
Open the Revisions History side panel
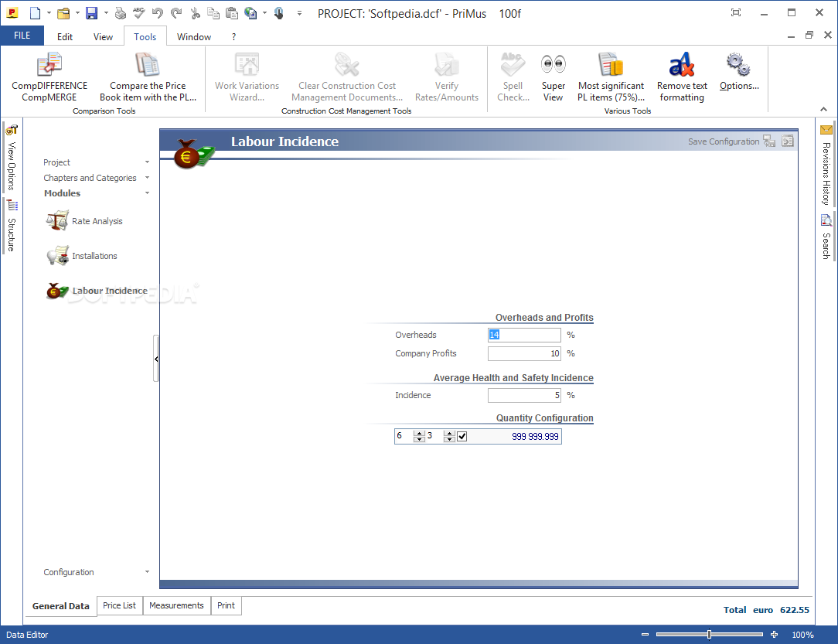pyautogui.click(x=826, y=165)
